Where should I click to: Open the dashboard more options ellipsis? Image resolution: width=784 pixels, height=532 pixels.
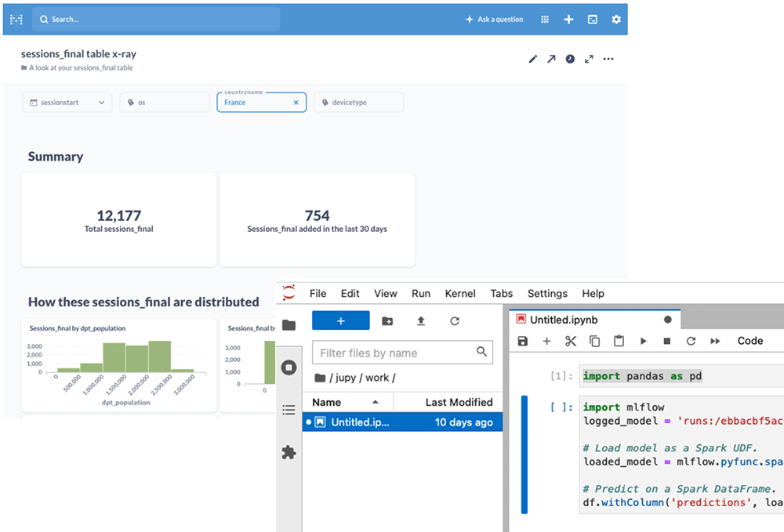[x=608, y=59]
